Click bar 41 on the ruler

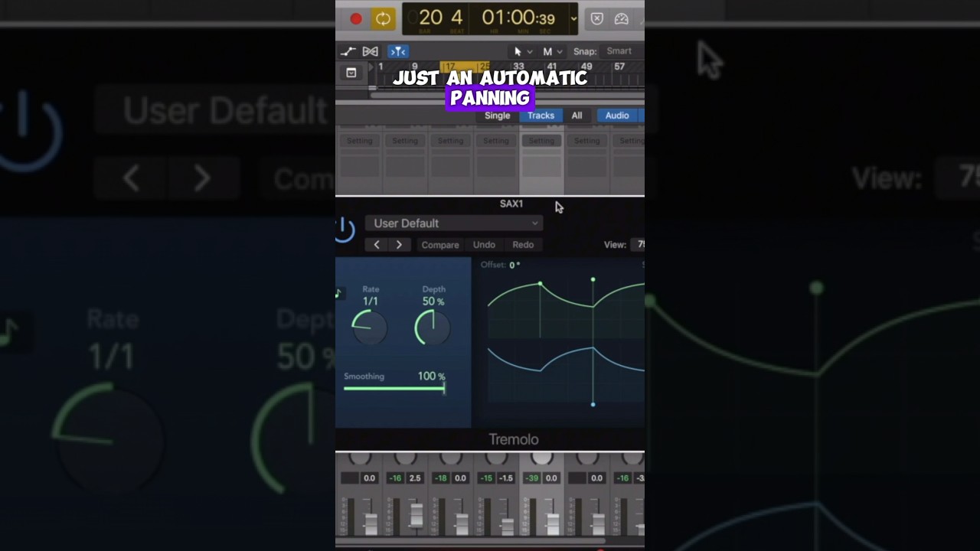[x=552, y=67]
